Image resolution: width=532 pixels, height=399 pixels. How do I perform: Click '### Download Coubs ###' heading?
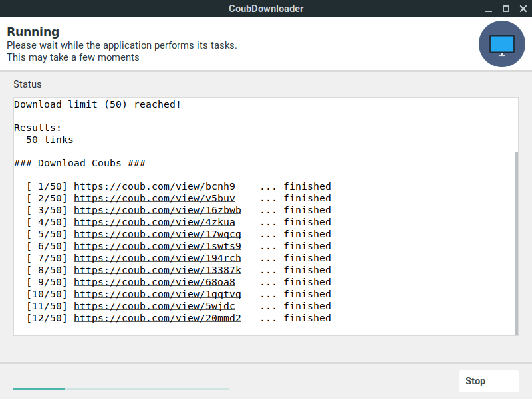80,163
